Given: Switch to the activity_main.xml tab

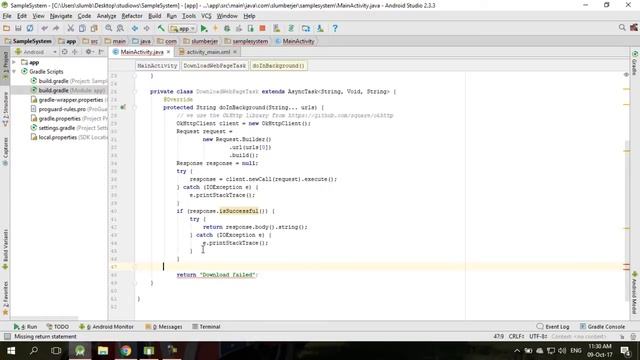Looking at the screenshot, I should [208, 52].
